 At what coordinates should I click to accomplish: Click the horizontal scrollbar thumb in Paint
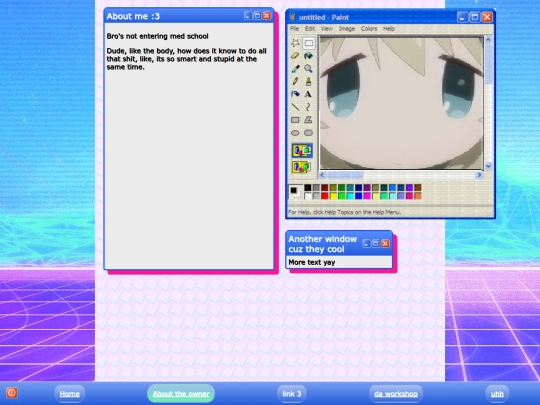tap(345, 175)
